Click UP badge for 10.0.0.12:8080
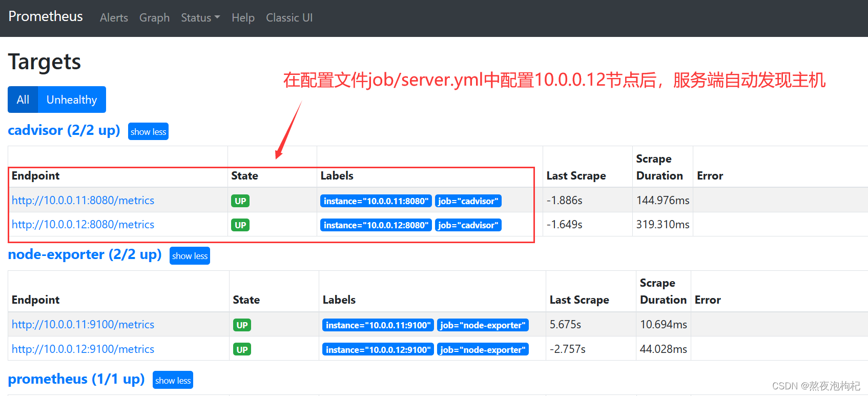 coord(240,225)
